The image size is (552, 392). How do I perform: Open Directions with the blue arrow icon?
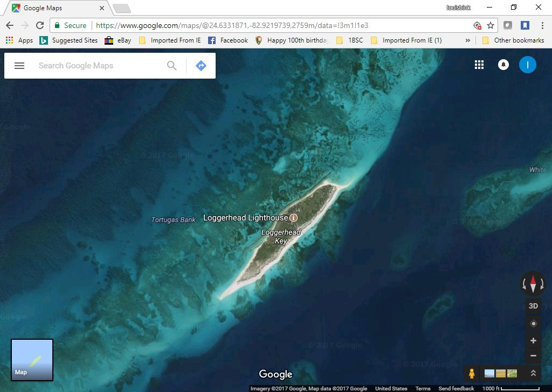click(201, 66)
